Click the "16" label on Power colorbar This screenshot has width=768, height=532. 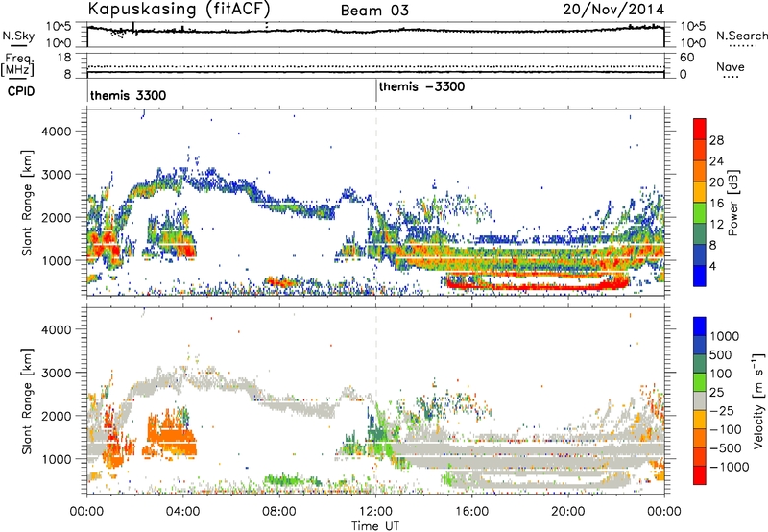click(716, 203)
